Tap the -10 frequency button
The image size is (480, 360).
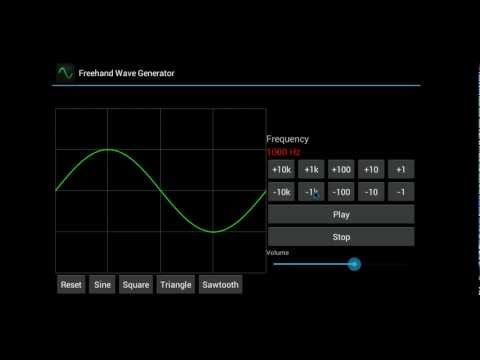371,192
